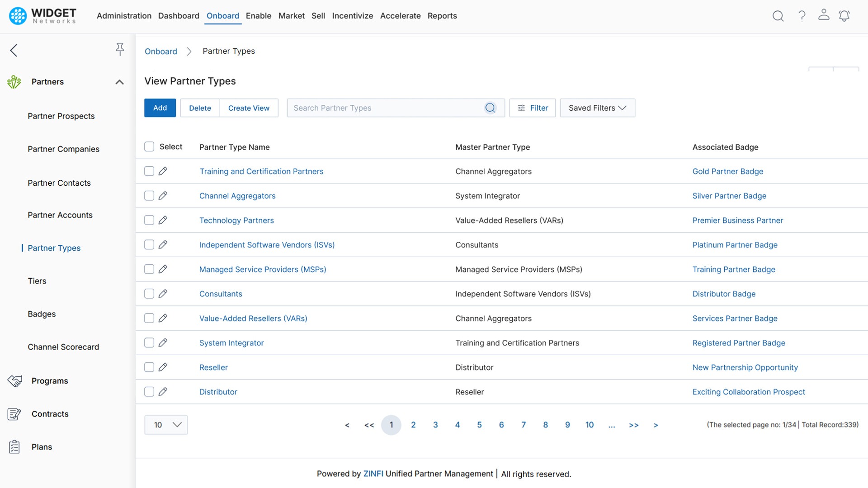Edit the Reseller row pencil icon
The width and height of the screenshot is (868, 488).
163,367
